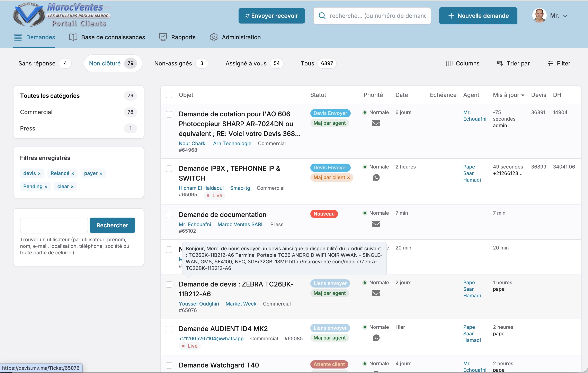Click the MarocVentes logo
This screenshot has height=373, width=588.
(x=62, y=15)
